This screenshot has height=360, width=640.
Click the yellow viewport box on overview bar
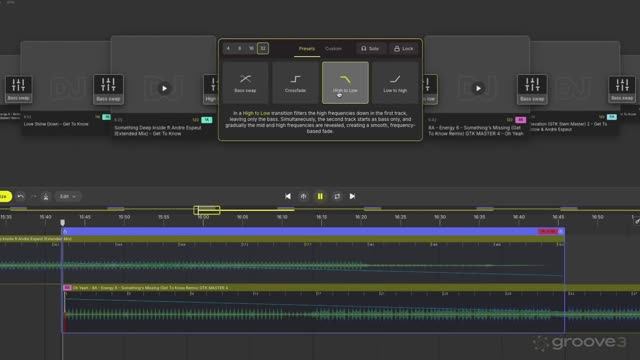click(x=207, y=210)
